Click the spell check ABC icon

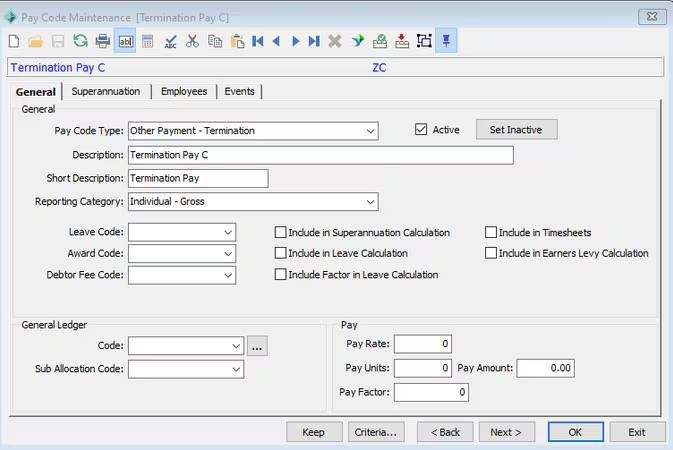[x=170, y=41]
